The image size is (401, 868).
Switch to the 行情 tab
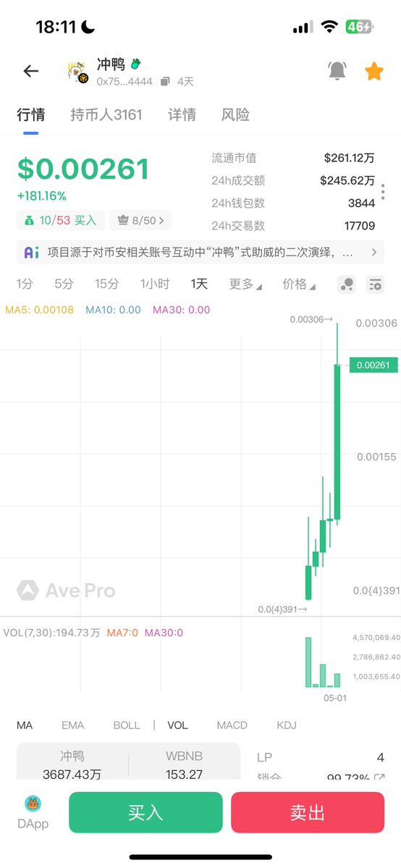tap(31, 114)
